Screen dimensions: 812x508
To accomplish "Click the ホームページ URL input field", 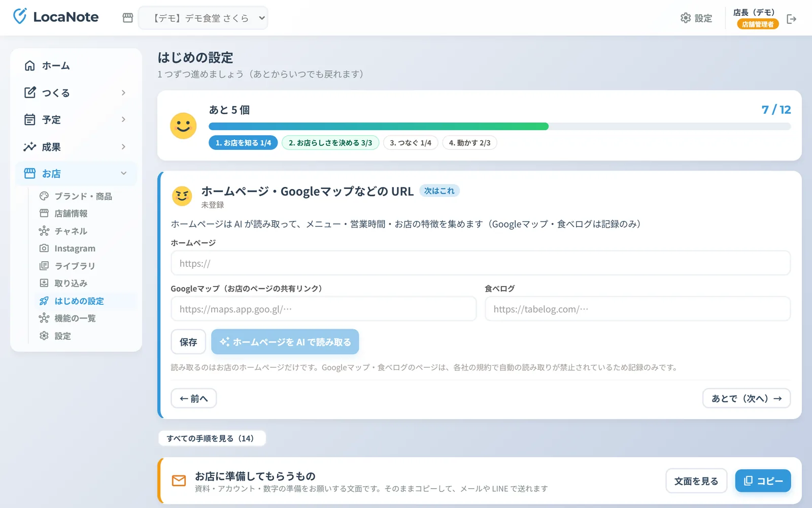I will tap(481, 263).
